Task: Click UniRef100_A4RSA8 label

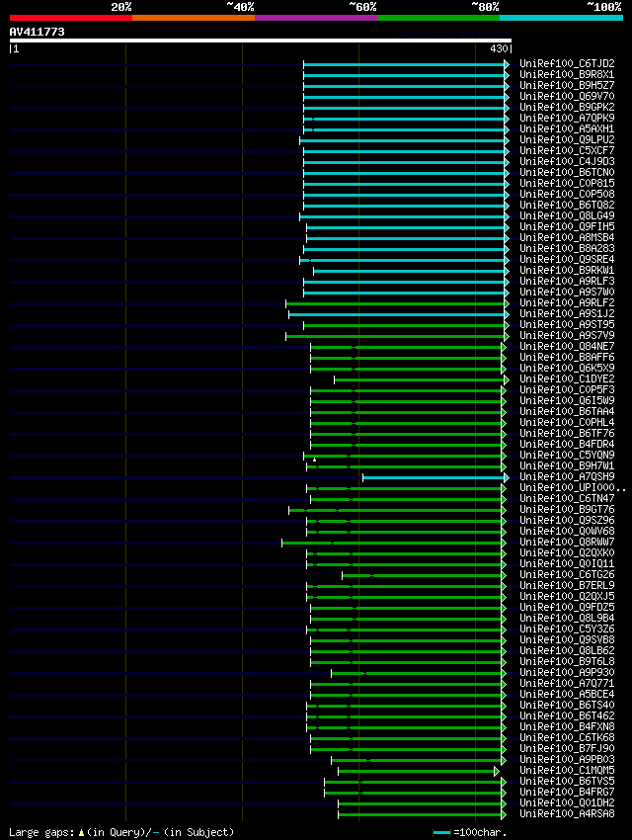Action: 567,813
